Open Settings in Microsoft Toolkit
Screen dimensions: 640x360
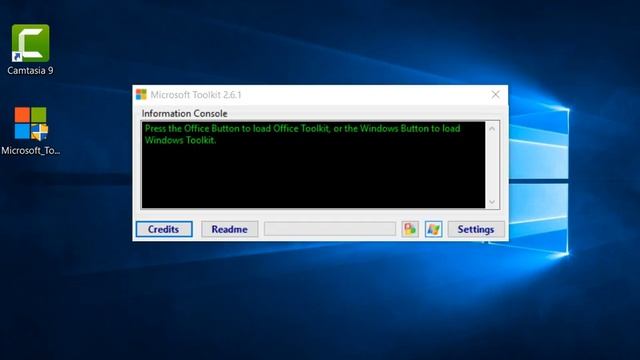(476, 229)
